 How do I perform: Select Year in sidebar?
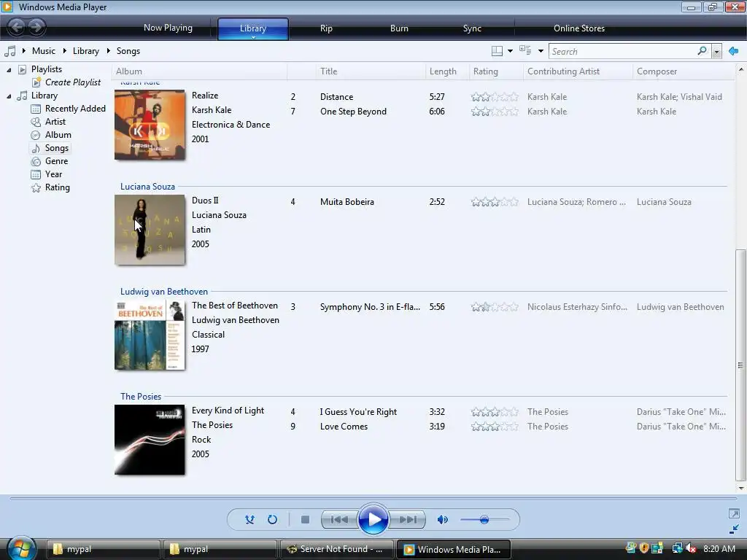coord(53,174)
